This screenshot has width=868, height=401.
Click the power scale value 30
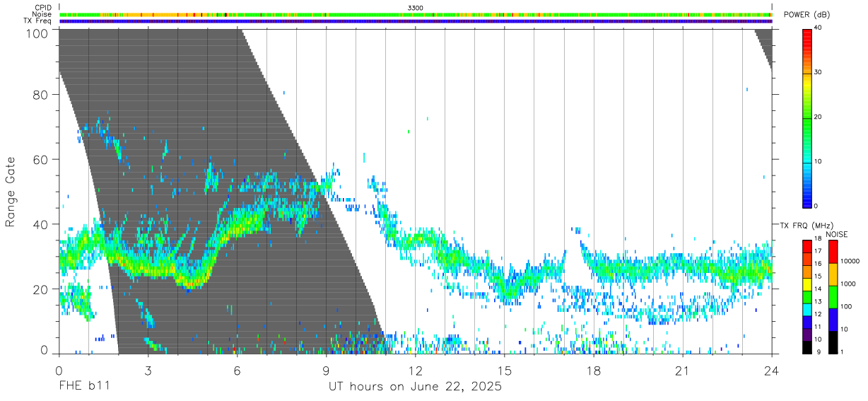(818, 73)
